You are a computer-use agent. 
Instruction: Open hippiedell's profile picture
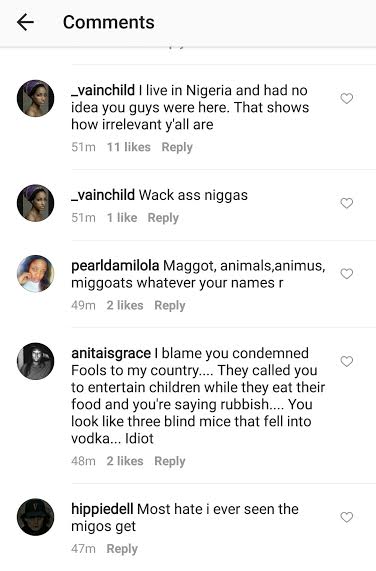pyautogui.click(x=36, y=517)
